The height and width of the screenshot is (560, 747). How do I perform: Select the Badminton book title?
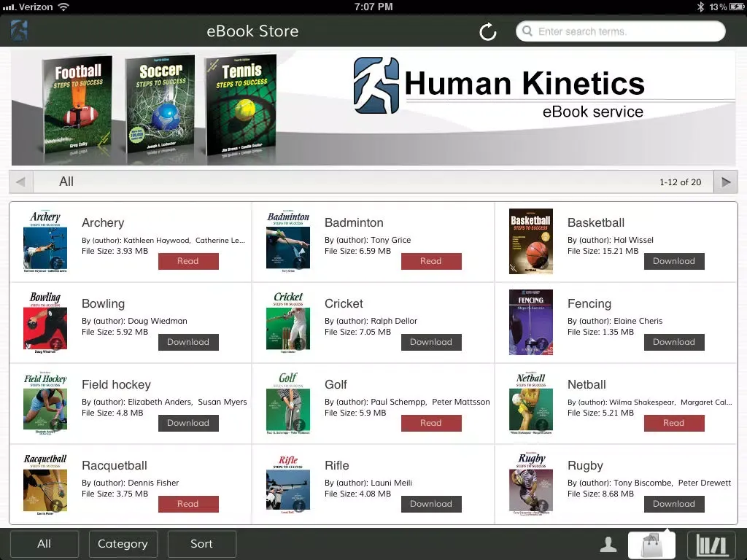(354, 222)
